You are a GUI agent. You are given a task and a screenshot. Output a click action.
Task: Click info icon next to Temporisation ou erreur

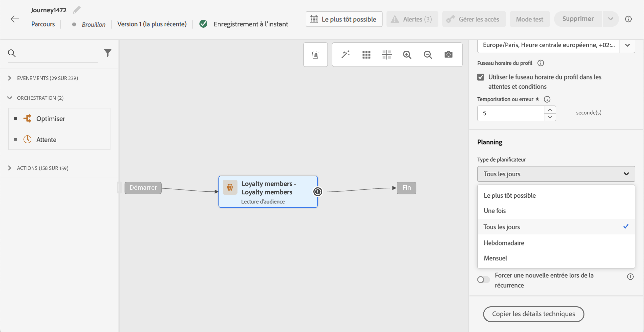[547, 99]
